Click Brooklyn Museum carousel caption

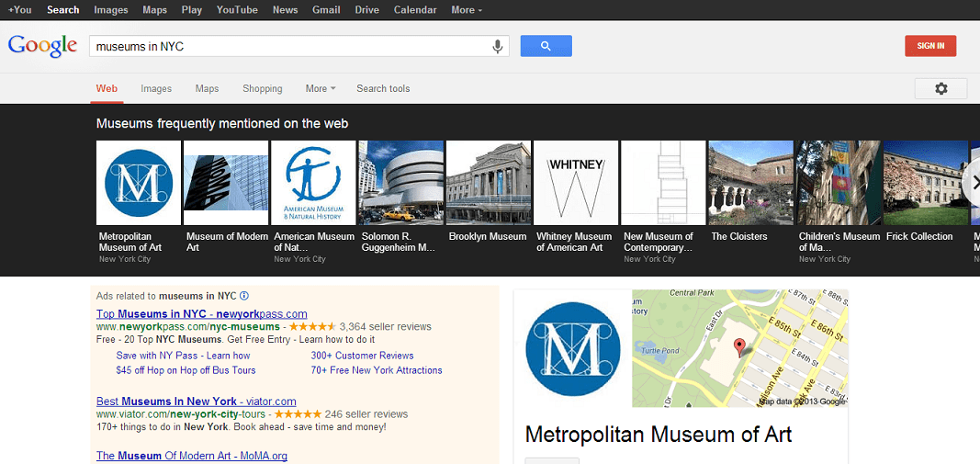[488, 236]
